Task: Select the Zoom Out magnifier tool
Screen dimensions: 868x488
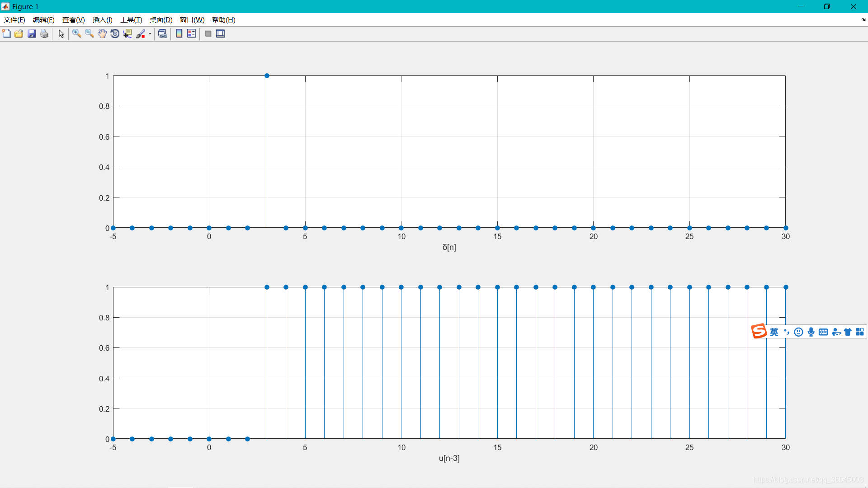Action: 90,34
